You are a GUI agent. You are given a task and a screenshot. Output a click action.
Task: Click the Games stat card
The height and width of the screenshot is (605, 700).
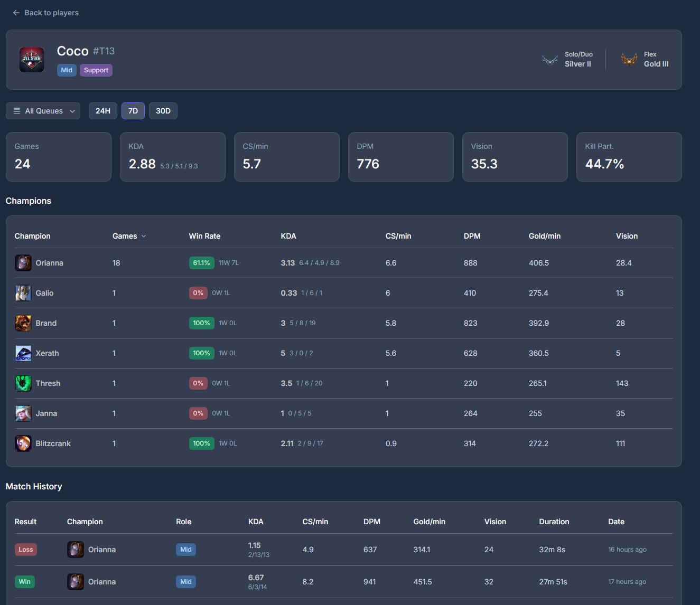coord(59,157)
